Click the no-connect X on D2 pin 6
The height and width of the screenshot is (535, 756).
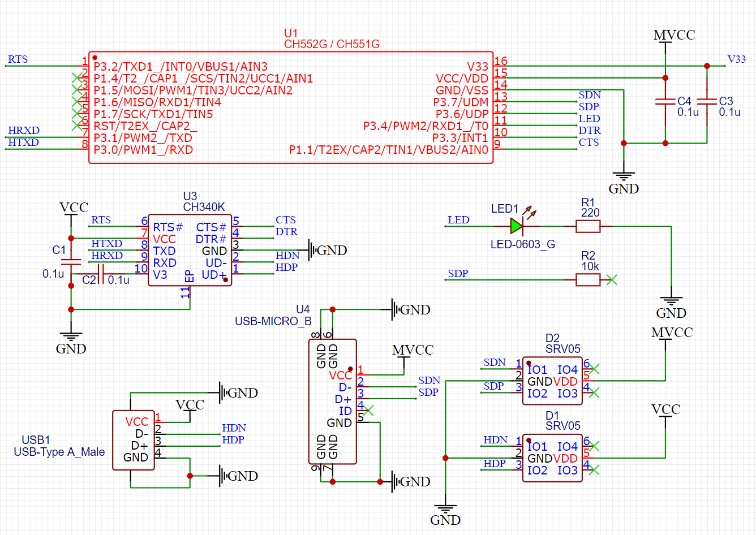pos(594,369)
